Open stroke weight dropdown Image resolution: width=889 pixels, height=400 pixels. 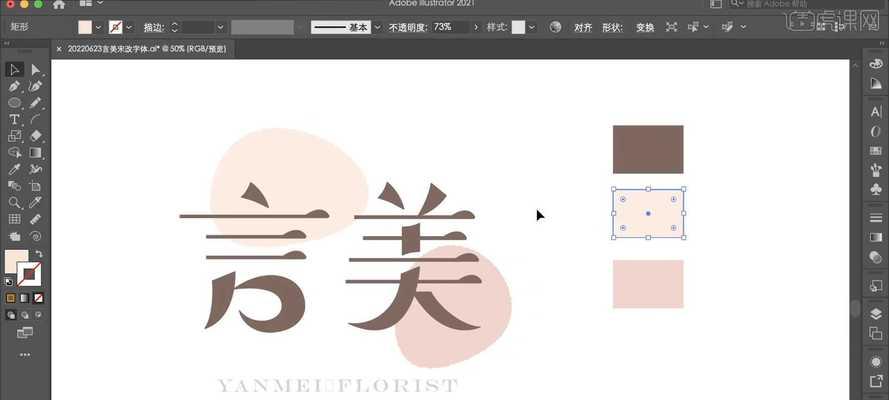coord(221,27)
